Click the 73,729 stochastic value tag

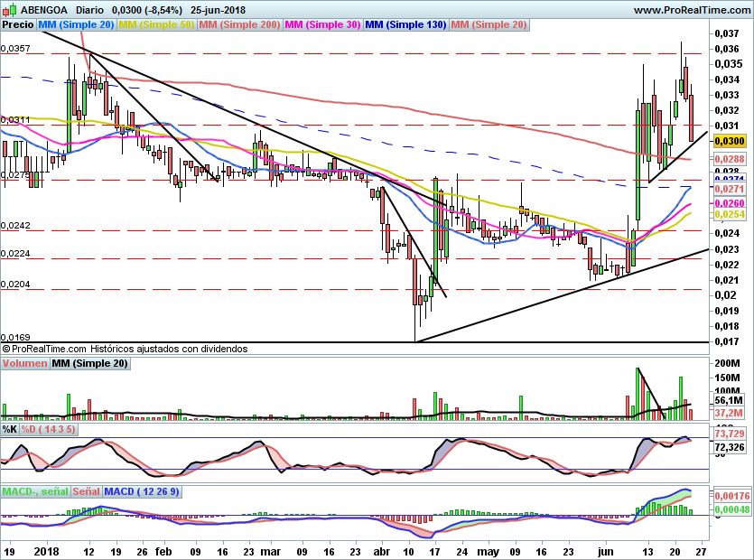pyautogui.click(x=730, y=434)
